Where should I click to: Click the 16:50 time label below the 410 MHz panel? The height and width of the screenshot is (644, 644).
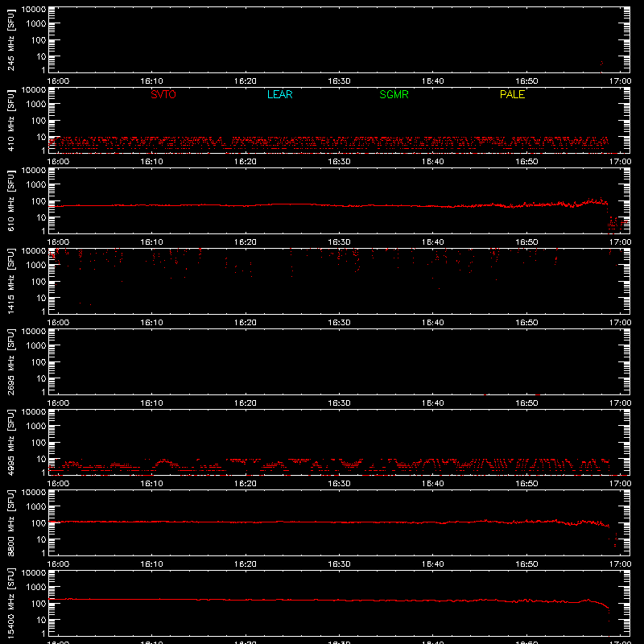(x=526, y=162)
